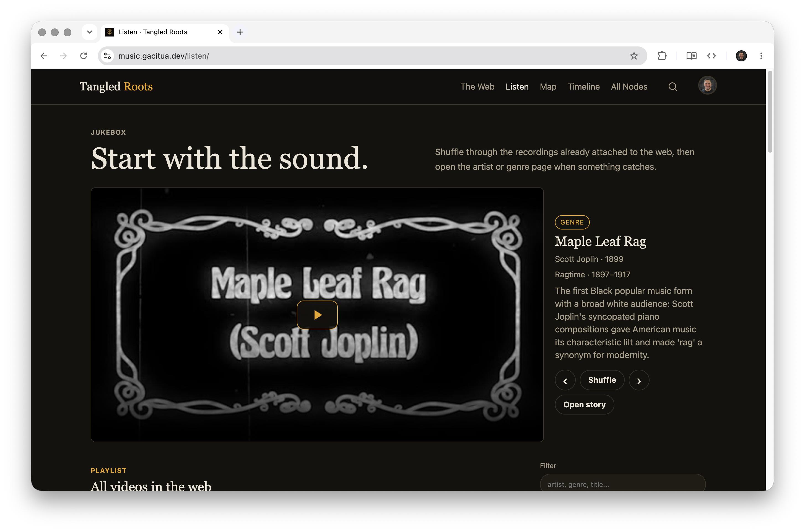
Task: Browse All Nodes
Action: click(629, 87)
